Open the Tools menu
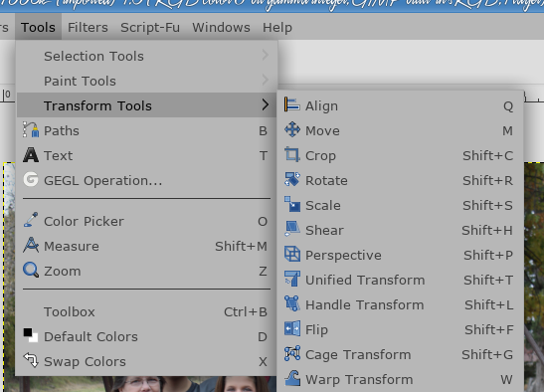 (38, 27)
